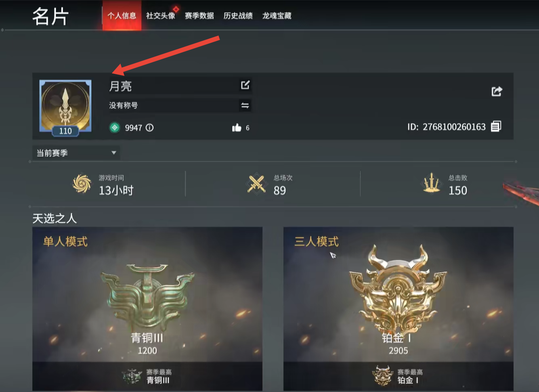Click the thumbs-up like icon
Image resolution: width=539 pixels, height=392 pixels.
237,128
